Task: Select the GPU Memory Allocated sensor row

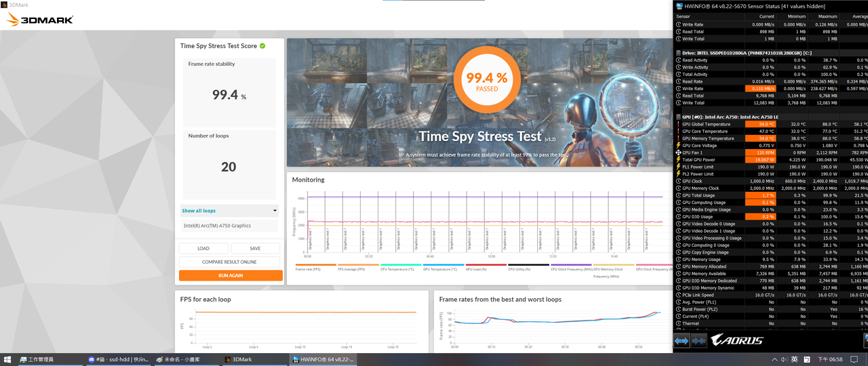Action: point(772,266)
